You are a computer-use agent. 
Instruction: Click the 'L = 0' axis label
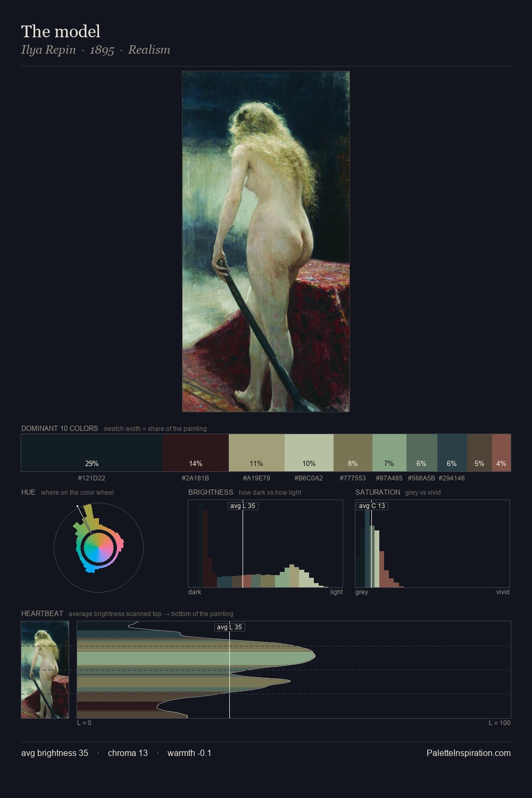coord(84,723)
